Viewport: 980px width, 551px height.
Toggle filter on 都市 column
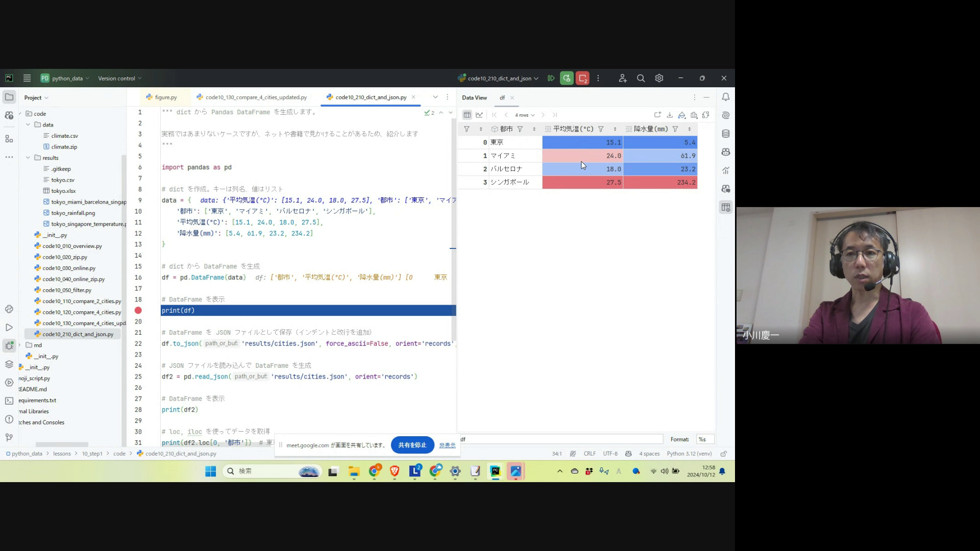[x=520, y=129]
